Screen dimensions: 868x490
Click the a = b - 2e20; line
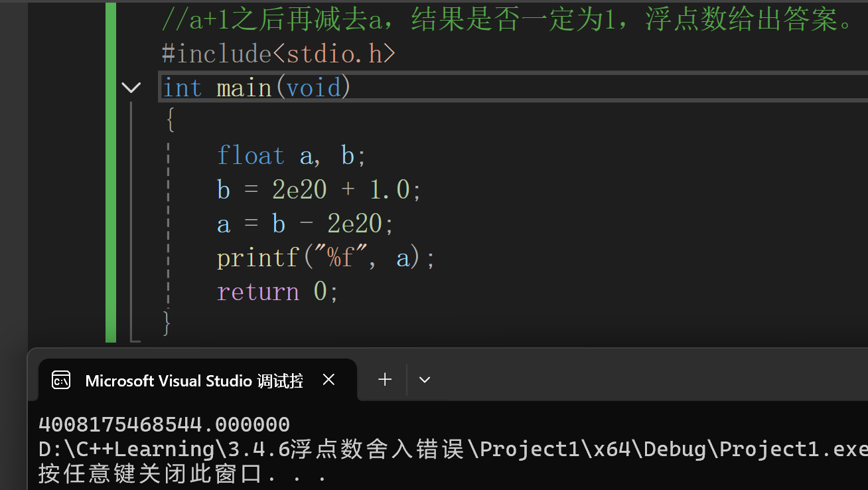tap(305, 223)
